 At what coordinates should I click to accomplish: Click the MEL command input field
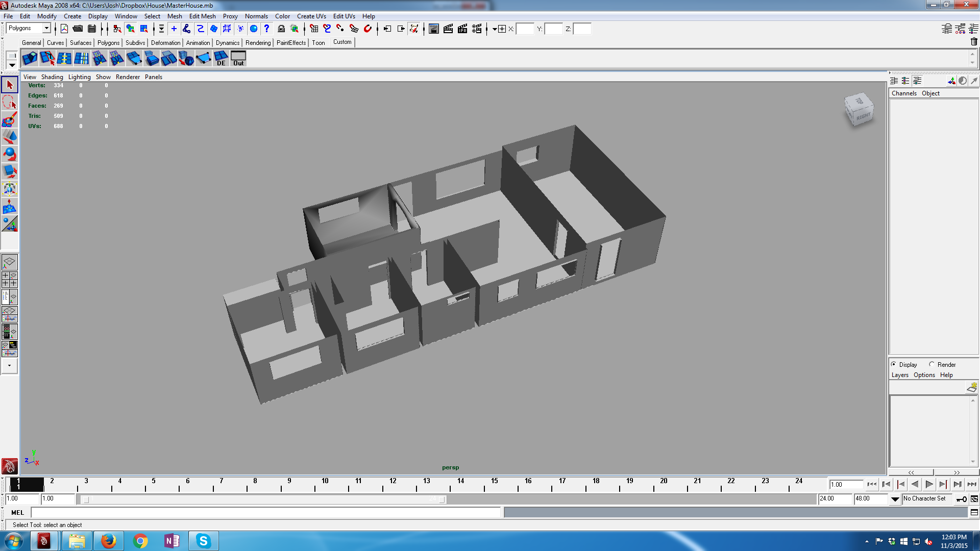tap(266, 512)
